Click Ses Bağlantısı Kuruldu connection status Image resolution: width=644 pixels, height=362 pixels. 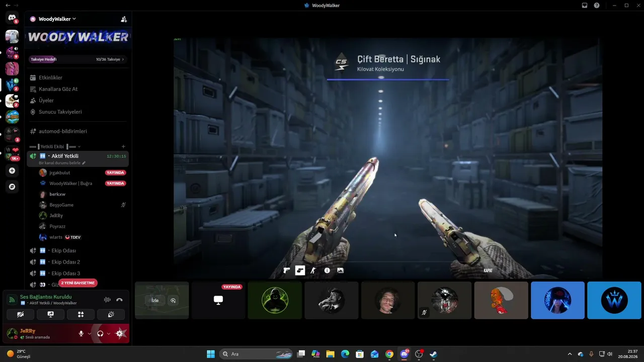point(46,297)
